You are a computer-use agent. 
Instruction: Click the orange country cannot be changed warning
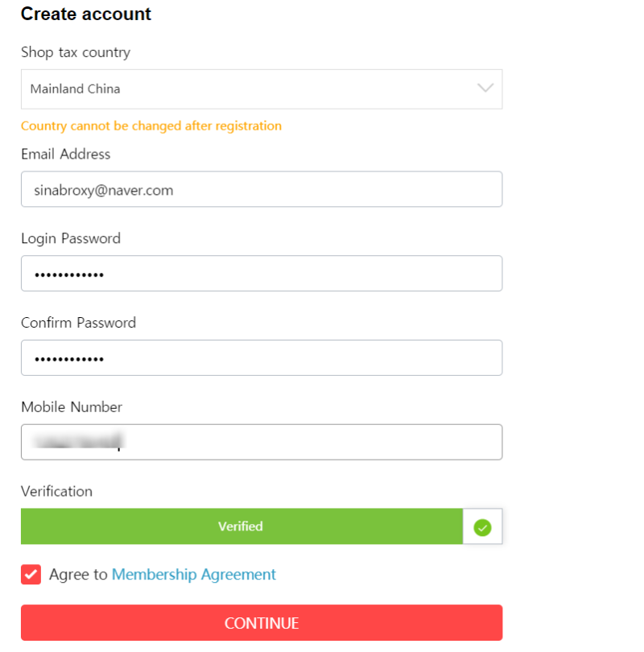tap(151, 126)
